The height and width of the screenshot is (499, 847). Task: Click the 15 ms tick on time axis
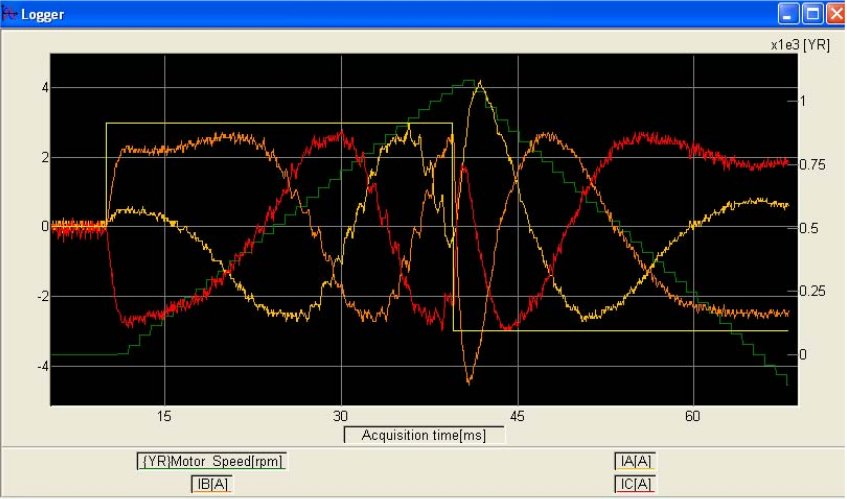click(164, 415)
